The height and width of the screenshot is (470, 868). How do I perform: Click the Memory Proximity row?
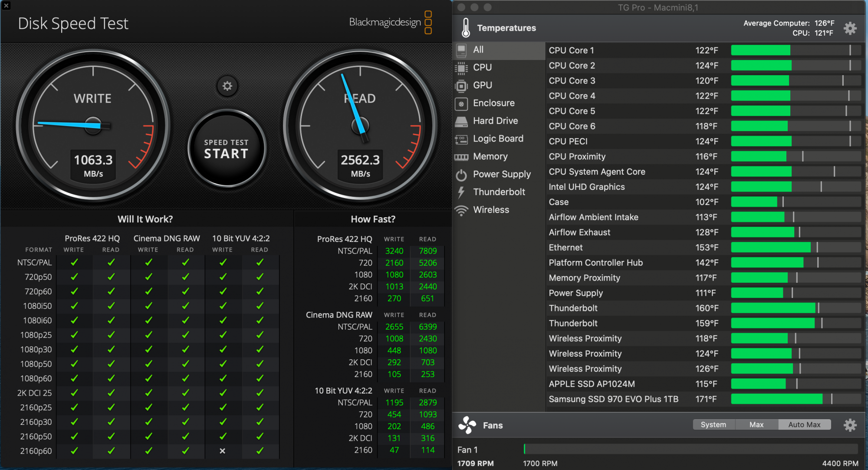click(x=704, y=278)
